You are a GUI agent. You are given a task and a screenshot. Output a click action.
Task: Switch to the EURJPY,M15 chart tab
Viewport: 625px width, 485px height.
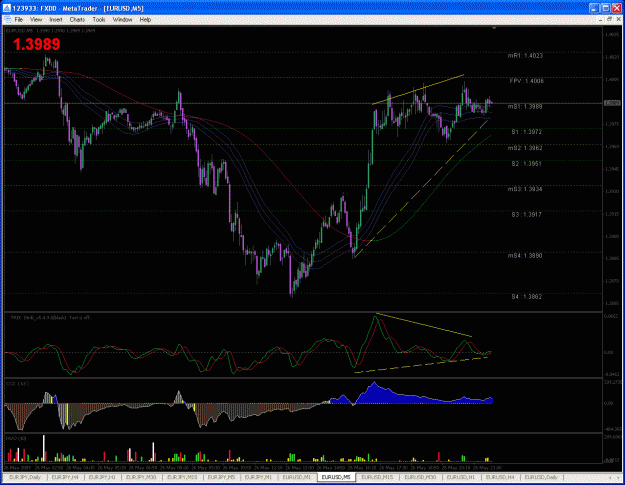coord(182,477)
